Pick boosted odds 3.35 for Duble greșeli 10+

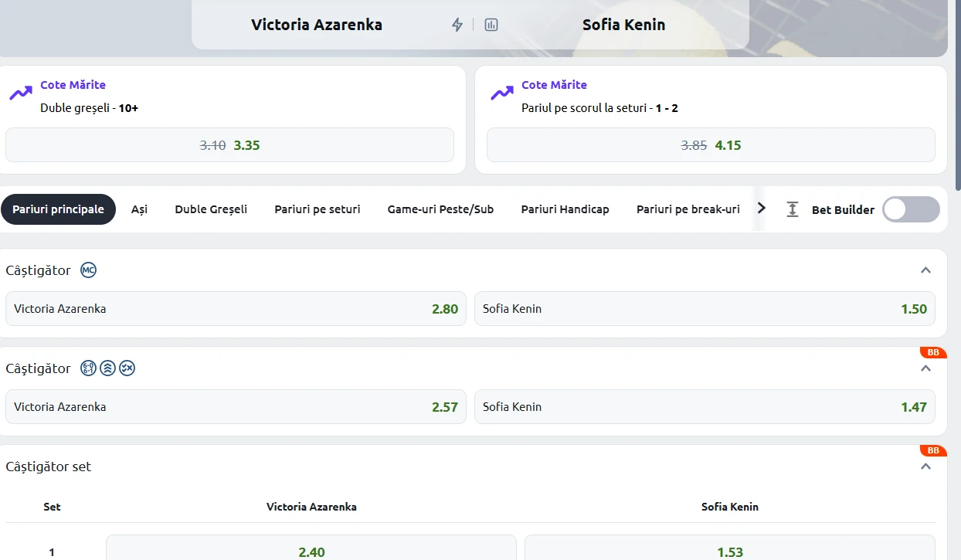click(229, 145)
